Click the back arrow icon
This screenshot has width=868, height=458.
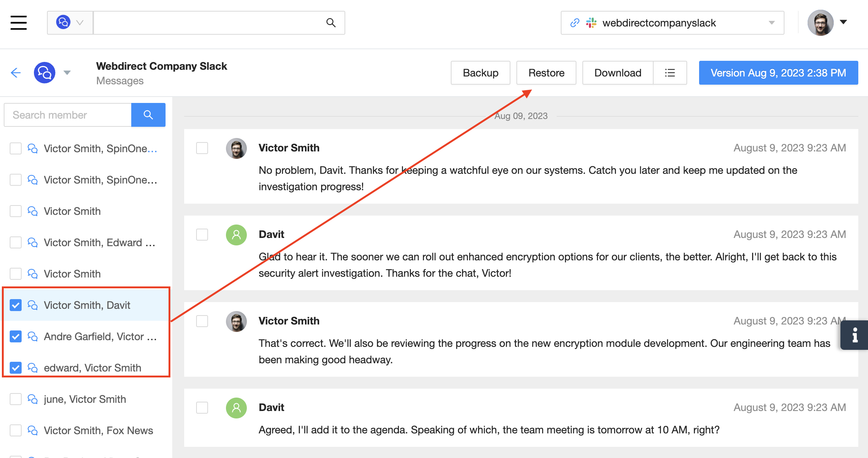(16, 73)
